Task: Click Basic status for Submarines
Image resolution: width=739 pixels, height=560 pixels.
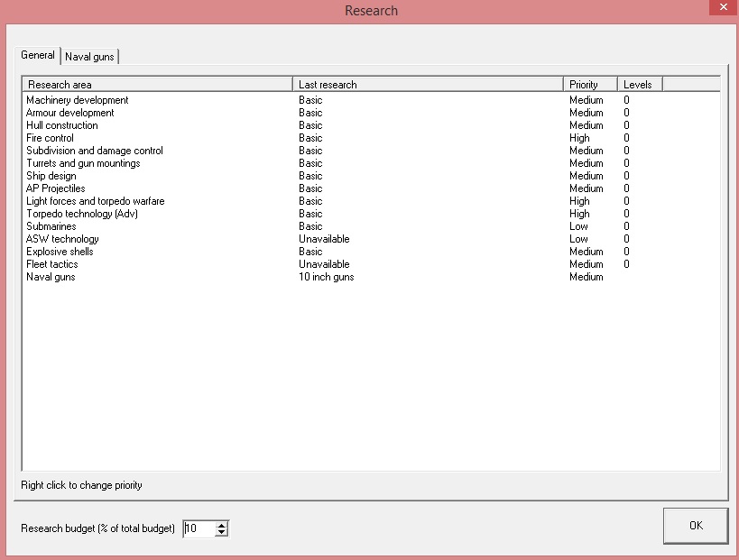Action: [310, 226]
